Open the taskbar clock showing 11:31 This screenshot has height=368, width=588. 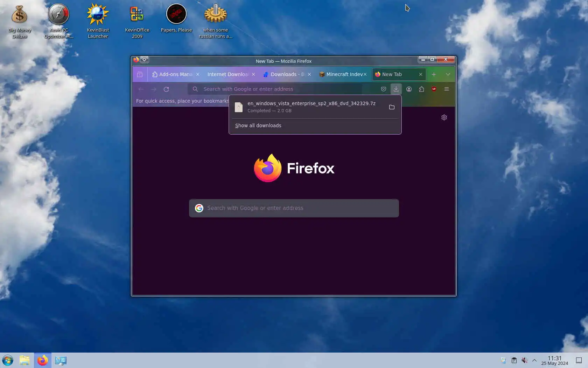coord(555,360)
